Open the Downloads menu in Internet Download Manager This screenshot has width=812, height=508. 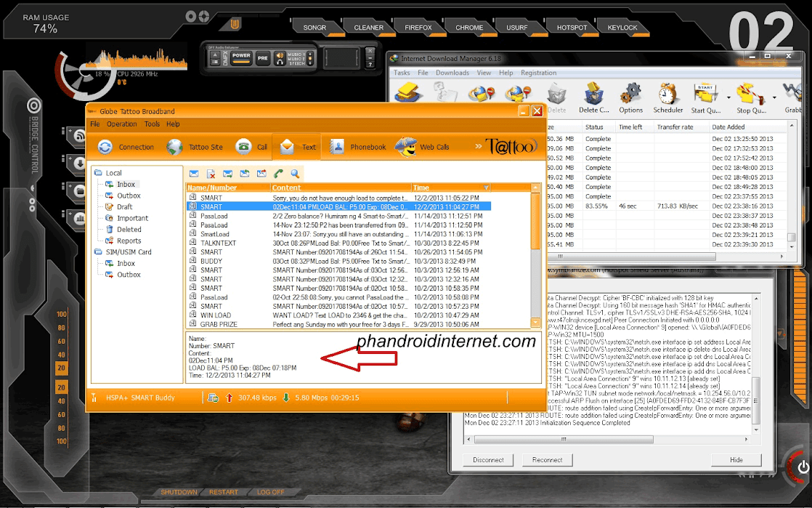(452, 73)
